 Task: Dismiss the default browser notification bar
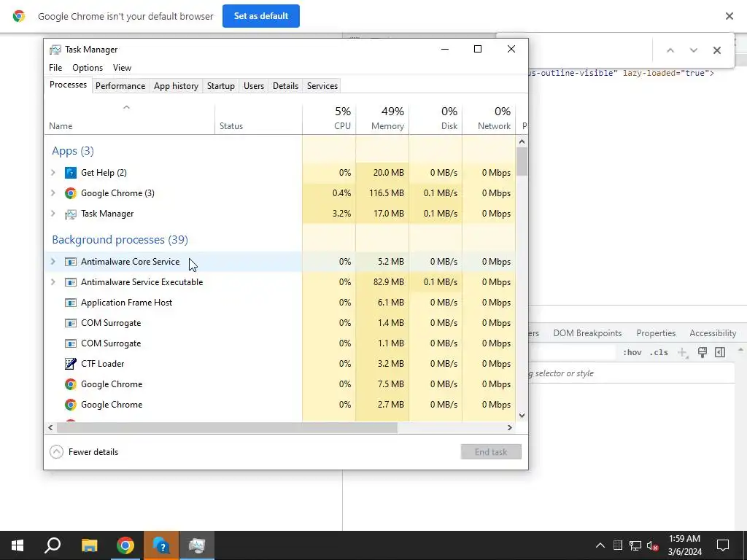(729, 16)
